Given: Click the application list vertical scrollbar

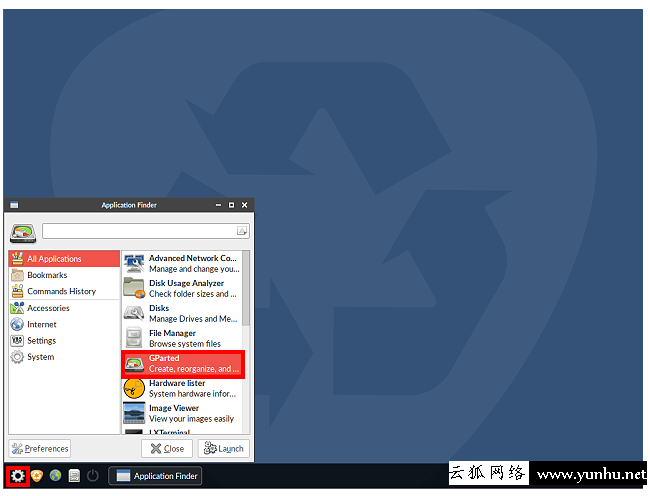Looking at the screenshot, I should click(x=246, y=288).
